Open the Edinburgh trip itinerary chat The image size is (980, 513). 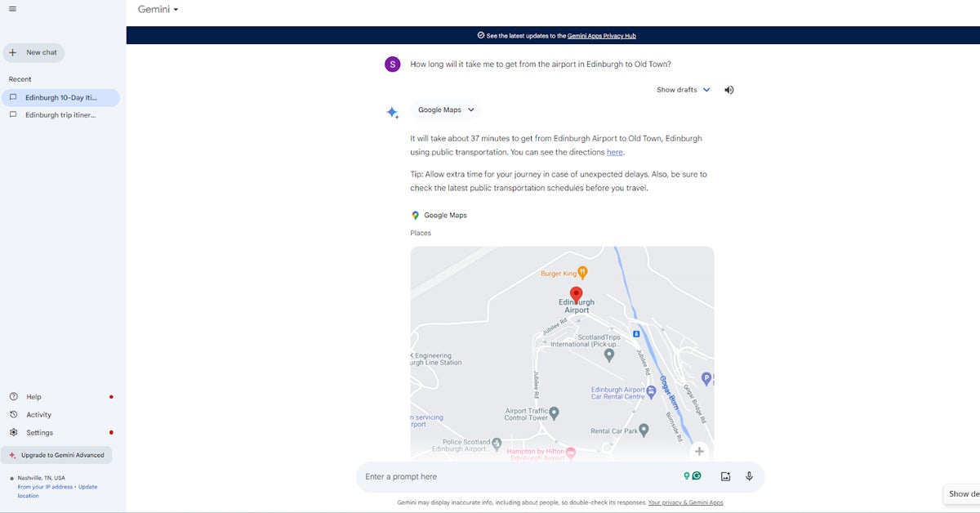click(x=60, y=115)
